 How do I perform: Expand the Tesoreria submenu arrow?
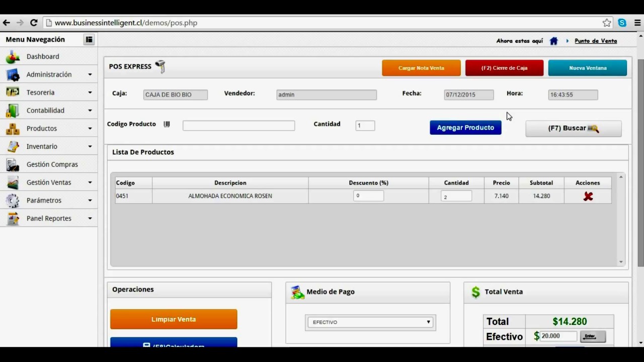[90, 93]
